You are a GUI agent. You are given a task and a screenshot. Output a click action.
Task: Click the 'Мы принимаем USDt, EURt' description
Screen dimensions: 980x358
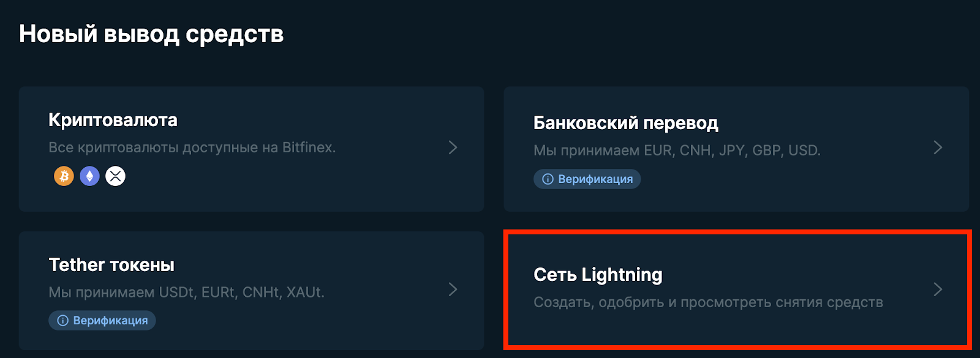tap(186, 293)
